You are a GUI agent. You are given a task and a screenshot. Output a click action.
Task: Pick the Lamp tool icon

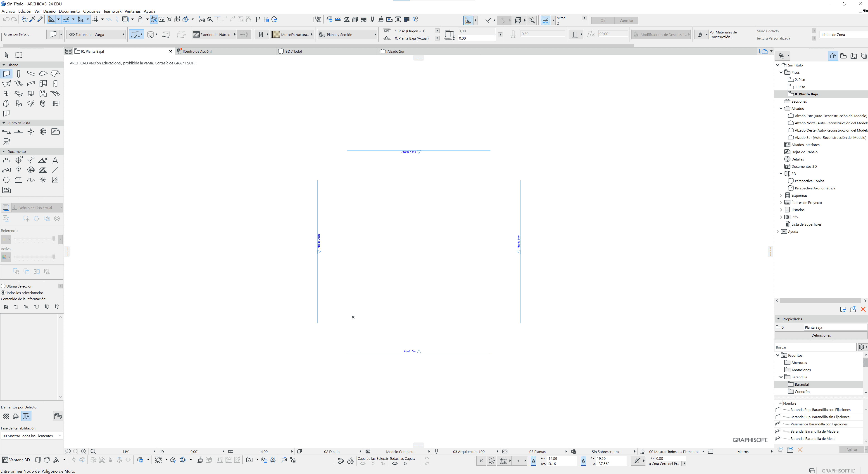coord(31,103)
